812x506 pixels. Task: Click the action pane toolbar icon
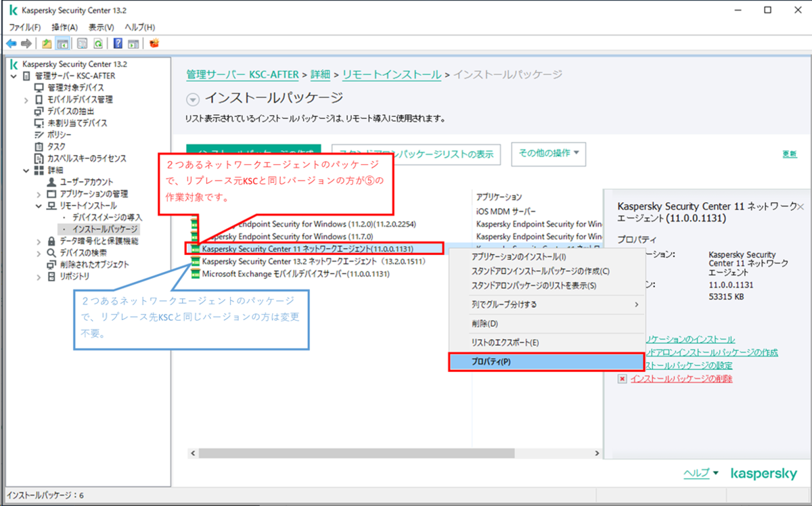(x=133, y=43)
